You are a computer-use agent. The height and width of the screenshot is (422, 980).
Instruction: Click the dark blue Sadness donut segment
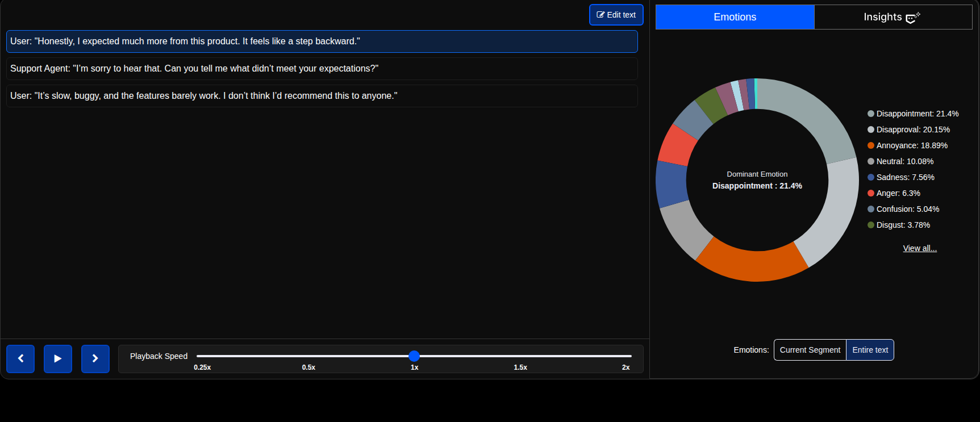click(671, 184)
